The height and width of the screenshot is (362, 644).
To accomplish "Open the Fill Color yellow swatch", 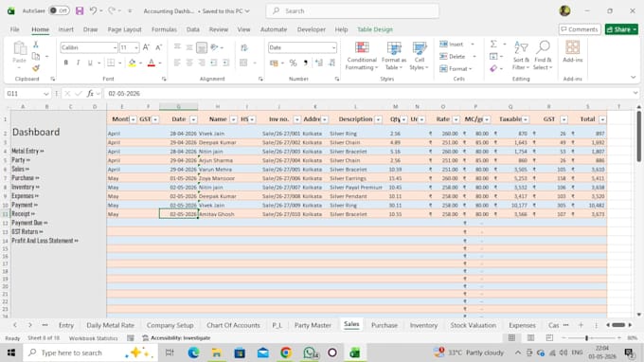I will (x=132, y=63).
